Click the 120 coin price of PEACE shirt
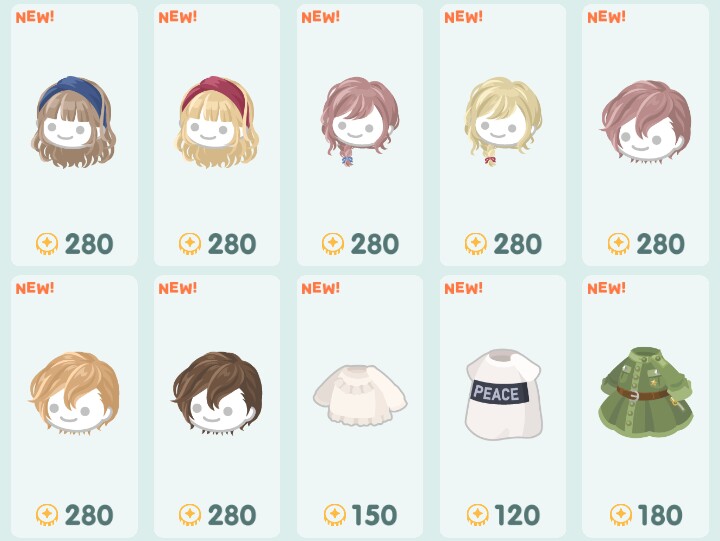Viewport: 720px width, 541px height. (x=518, y=515)
